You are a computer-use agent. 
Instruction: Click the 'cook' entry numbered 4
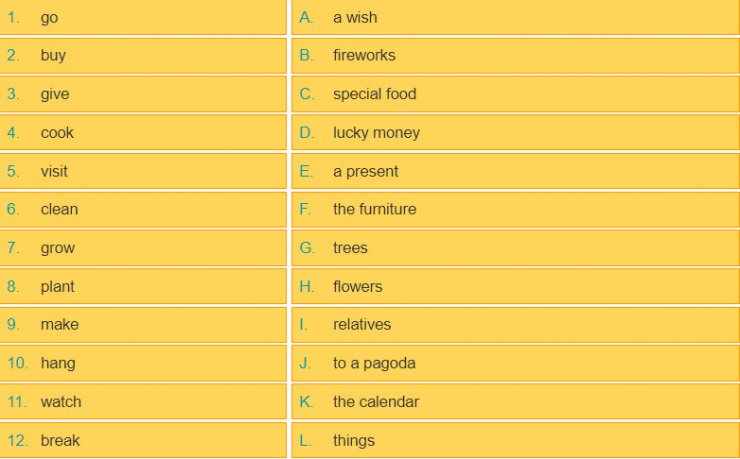(143, 133)
